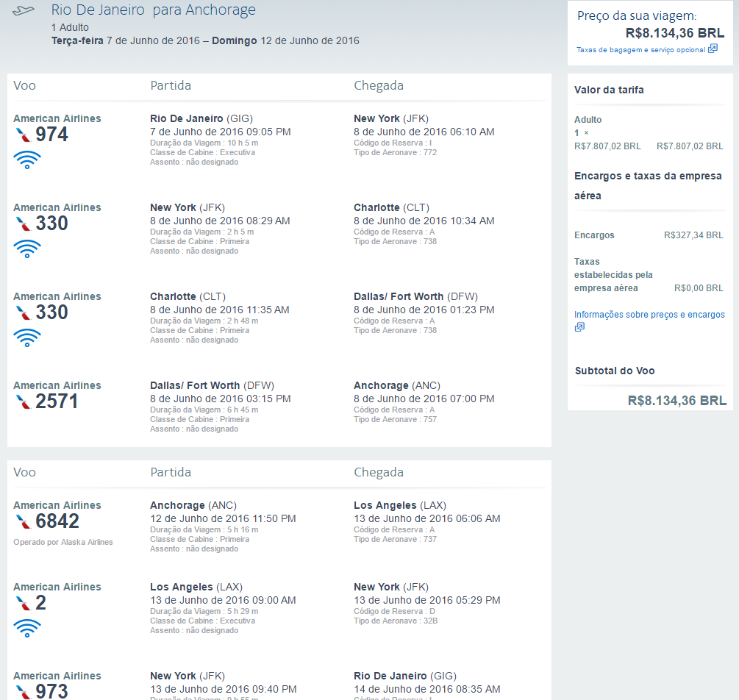Click the American Airlines logo next to 973
The height and width of the screenshot is (700, 739).
tap(23, 692)
